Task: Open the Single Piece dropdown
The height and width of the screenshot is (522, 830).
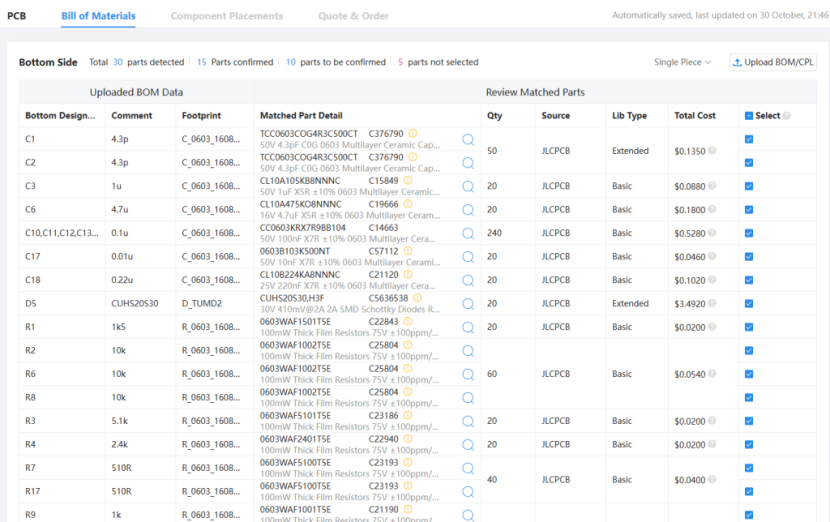Action: 682,62
